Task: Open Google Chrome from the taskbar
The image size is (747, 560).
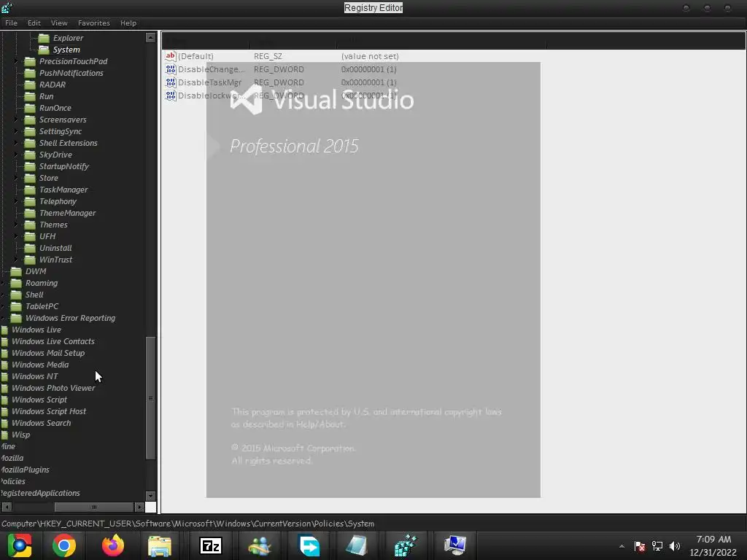Action: (x=64, y=545)
